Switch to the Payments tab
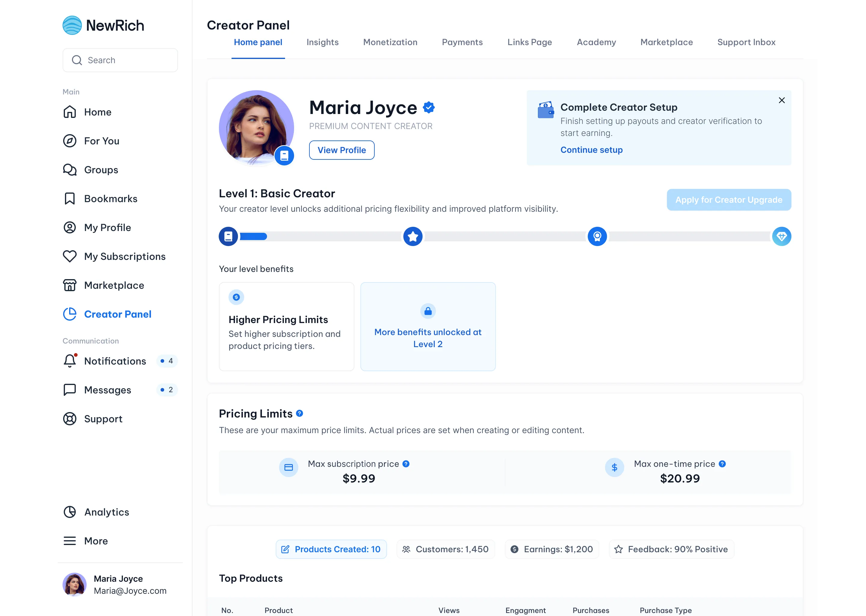This screenshot has width=866, height=616. (462, 42)
